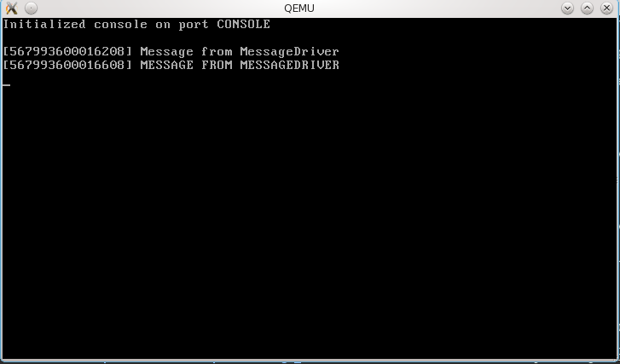Click timestamp [567993600016608]

(x=67, y=65)
